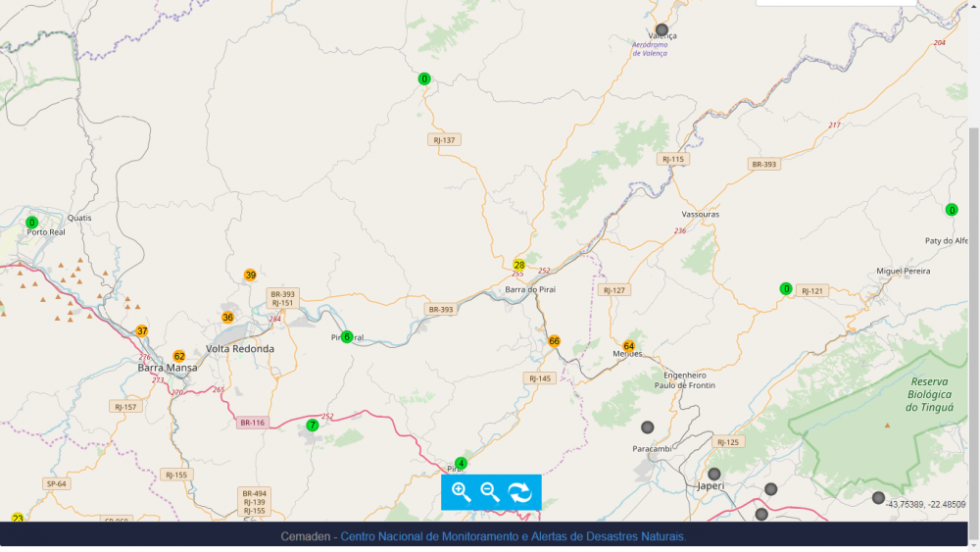Open Centro Nacional de Monitoramento link
Image resolution: width=980 pixels, height=552 pixels.
513,536
